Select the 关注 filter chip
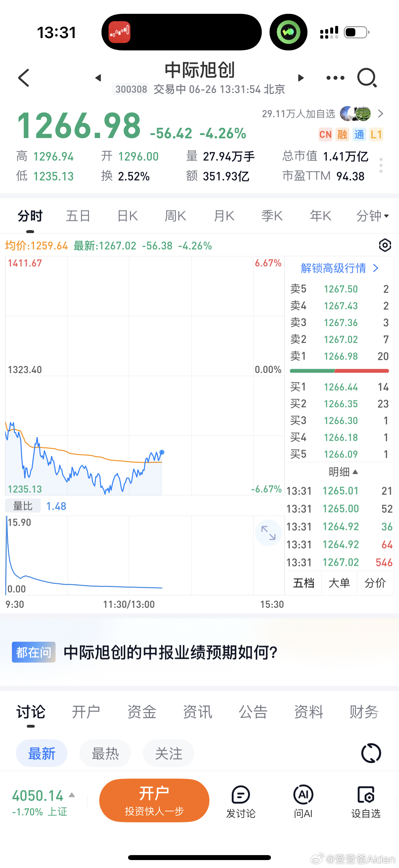Screen dimensions: 399x868 coord(169,753)
